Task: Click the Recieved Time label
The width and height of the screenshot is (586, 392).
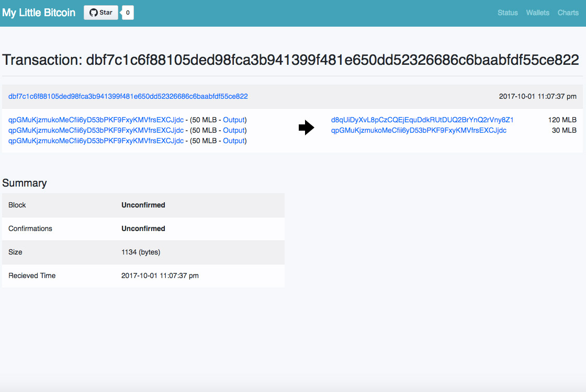Action: point(32,275)
